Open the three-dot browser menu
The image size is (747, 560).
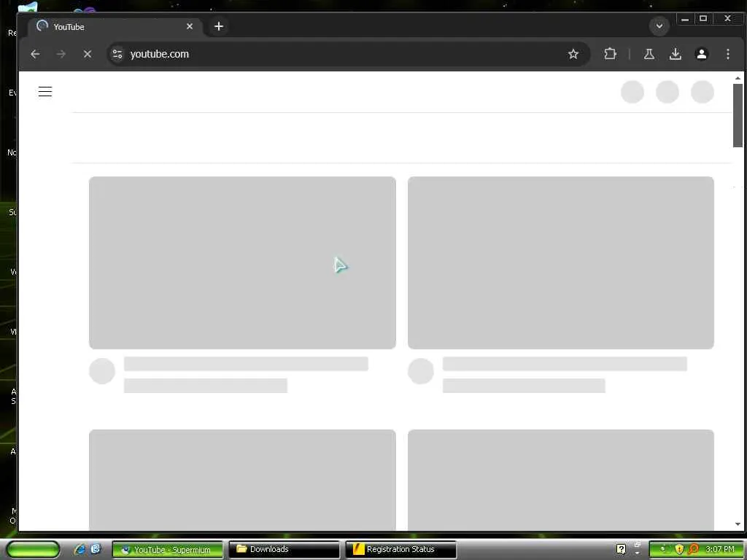coord(728,54)
